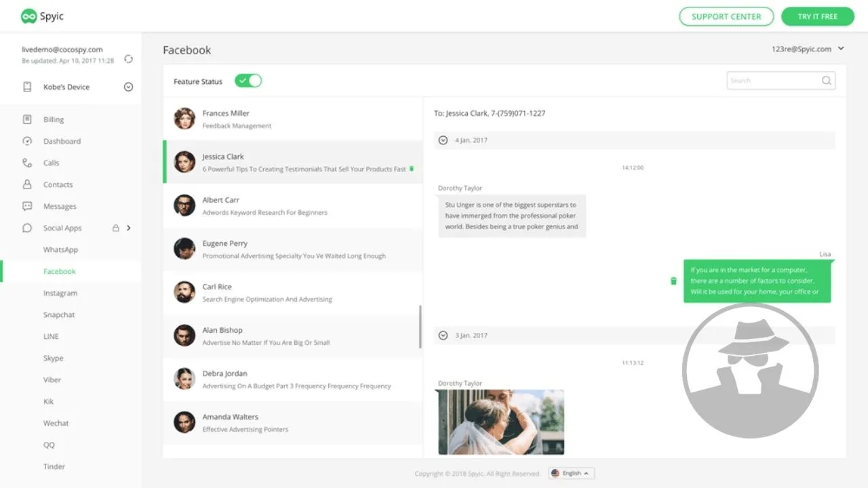Open Eugene Perry's conversation
Screen dimensions: 868x488
[x=293, y=249]
